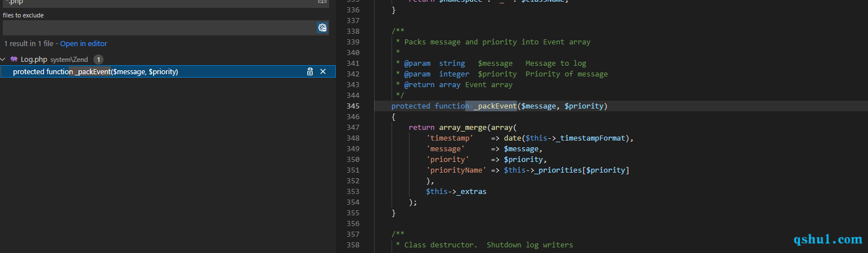Screen dimensions: 868x253
Task: Click the 'priority' array key on line 350
Action: point(448,160)
